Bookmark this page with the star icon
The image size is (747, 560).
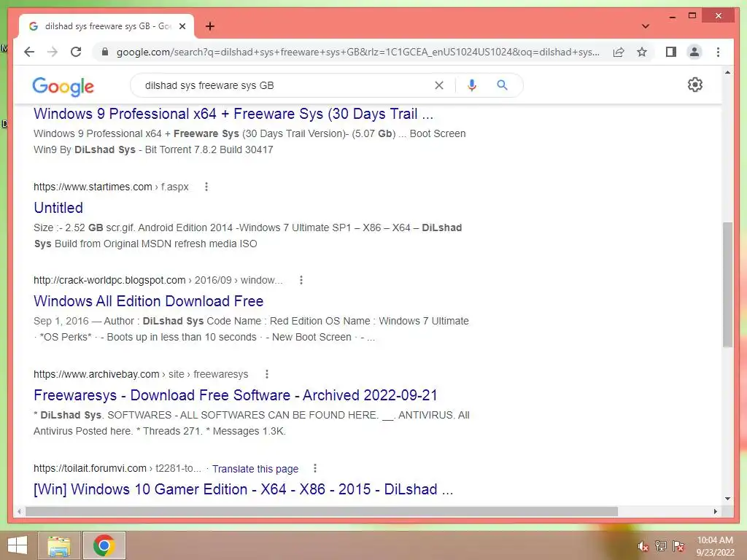642,52
